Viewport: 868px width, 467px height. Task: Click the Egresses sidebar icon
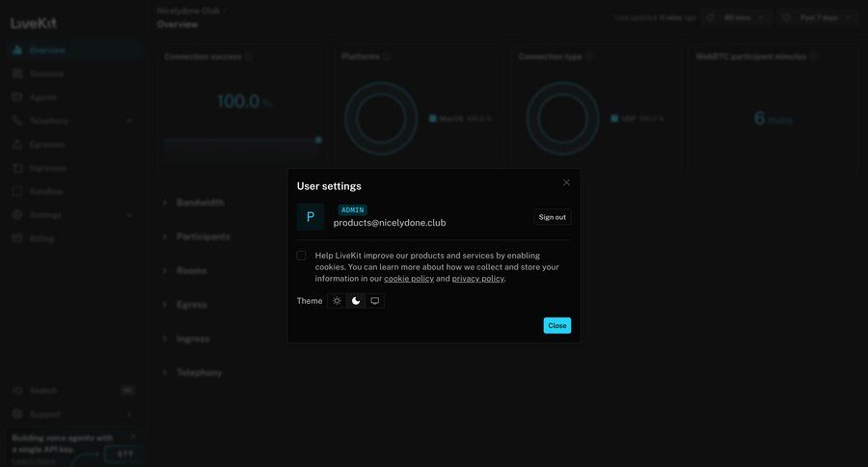[x=17, y=144]
